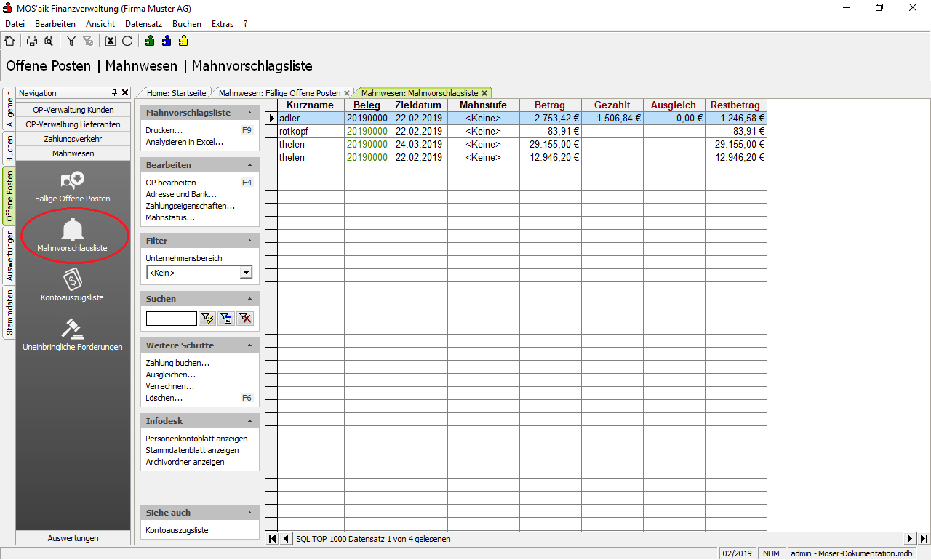Jump to last record navigation arrow
The width and height of the screenshot is (931, 560).
click(924, 539)
